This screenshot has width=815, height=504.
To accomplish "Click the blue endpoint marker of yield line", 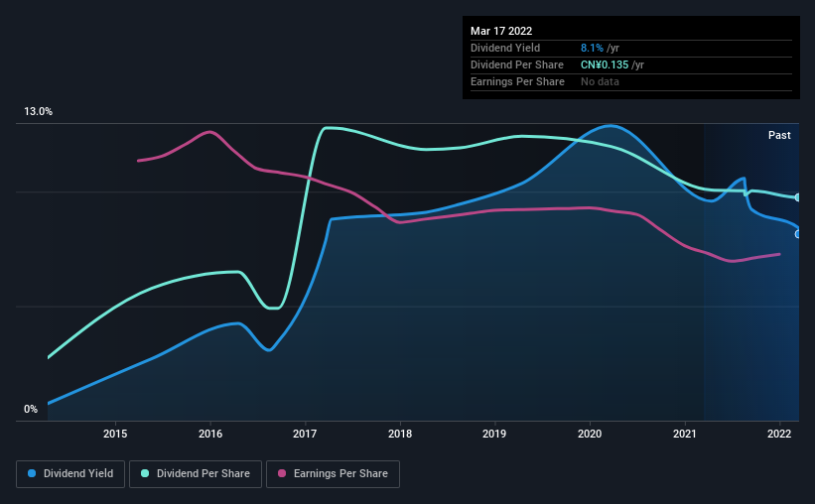I will [798, 234].
